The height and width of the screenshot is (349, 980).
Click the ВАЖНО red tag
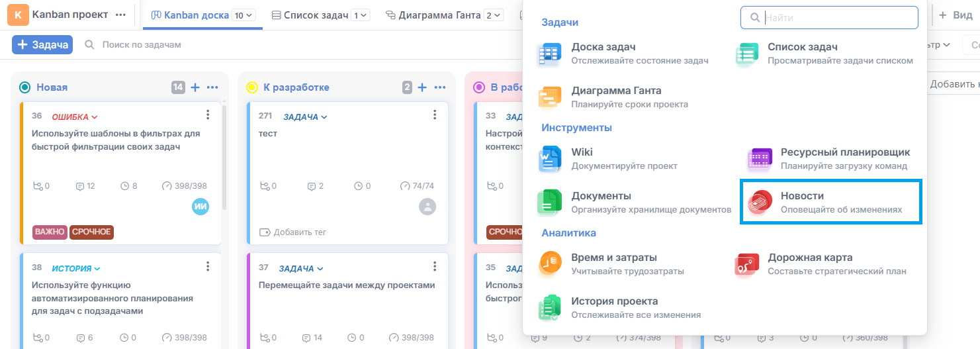(50, 232)
